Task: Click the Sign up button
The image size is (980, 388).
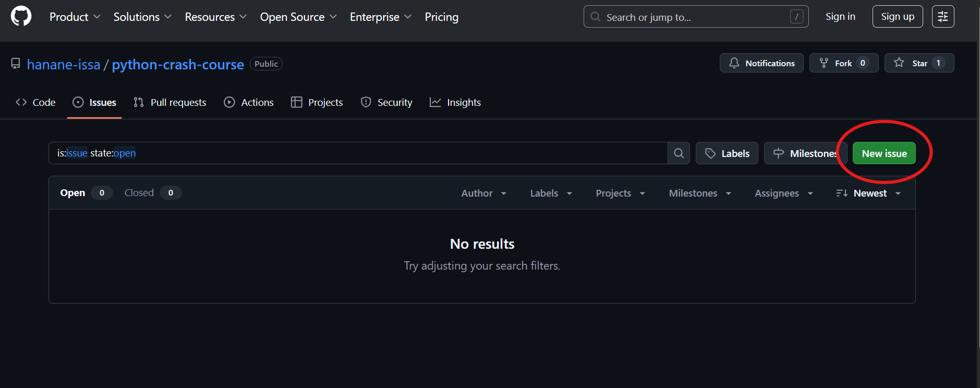Action: click(x=897, y=17)
